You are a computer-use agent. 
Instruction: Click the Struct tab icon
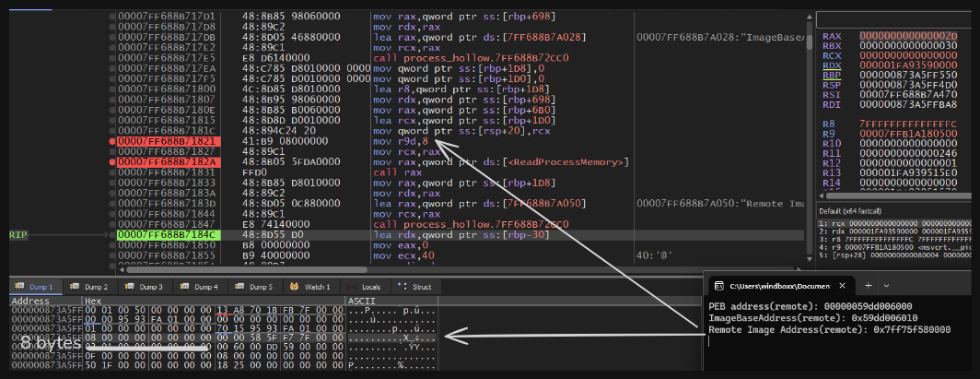[403, 287]
